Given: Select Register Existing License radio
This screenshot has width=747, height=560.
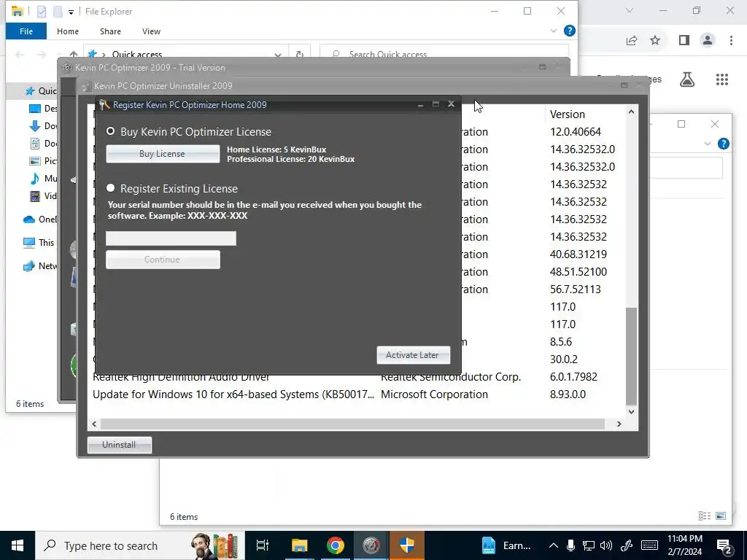Looking at the screenshot, I should tap(111, 188).
